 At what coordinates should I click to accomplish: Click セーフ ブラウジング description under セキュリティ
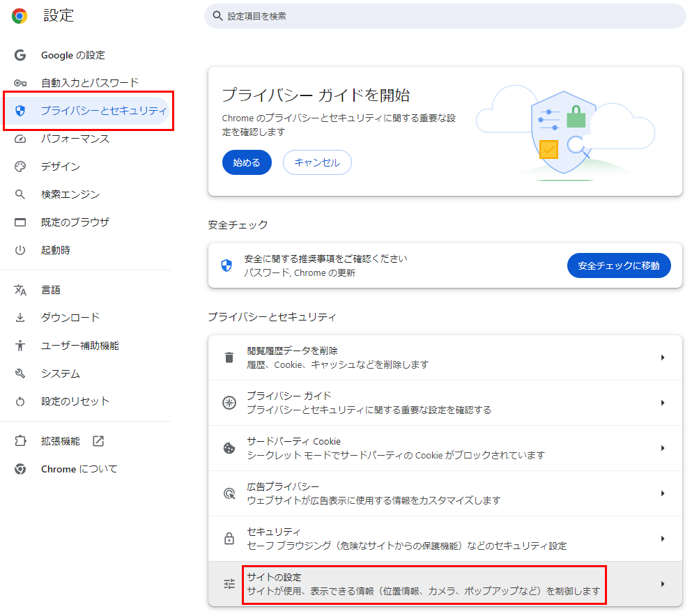[406, 546]
